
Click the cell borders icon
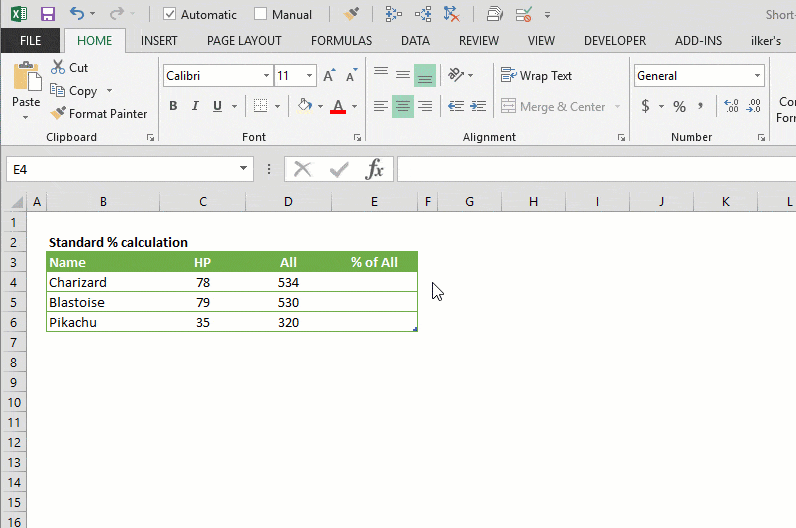[x=260, y=106]
